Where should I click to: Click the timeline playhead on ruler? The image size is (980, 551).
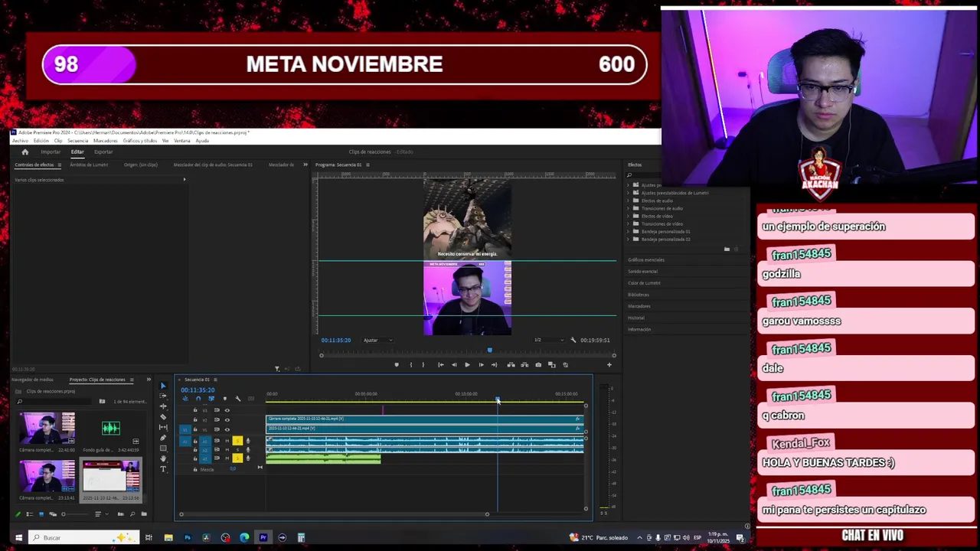click(x=498, y=400)
